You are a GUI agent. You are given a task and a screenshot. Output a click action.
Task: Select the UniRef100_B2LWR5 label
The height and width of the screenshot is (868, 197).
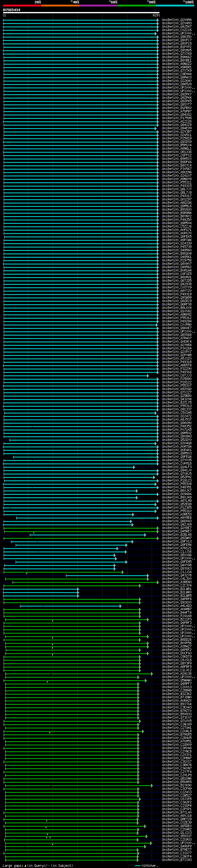coord(177,595)
